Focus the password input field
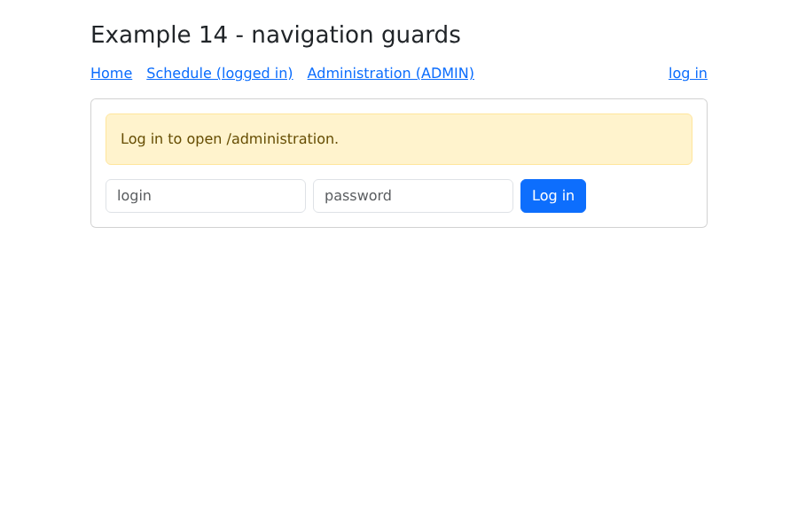 click(x=412, y=196)
